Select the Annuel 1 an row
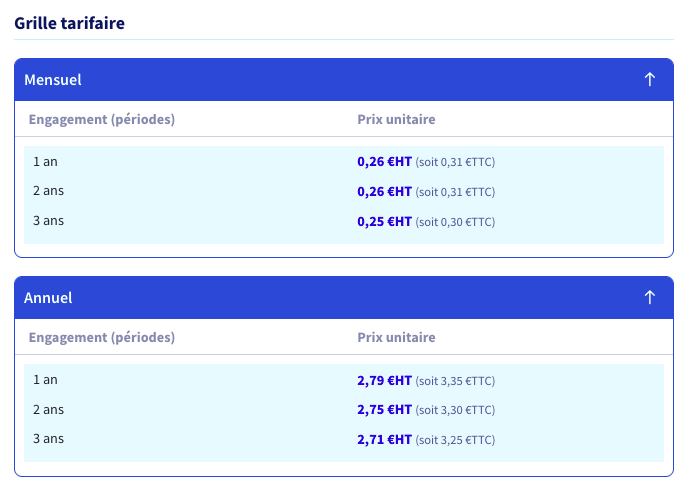The height and width of the screenshot is (493, 691). point(344,380)
